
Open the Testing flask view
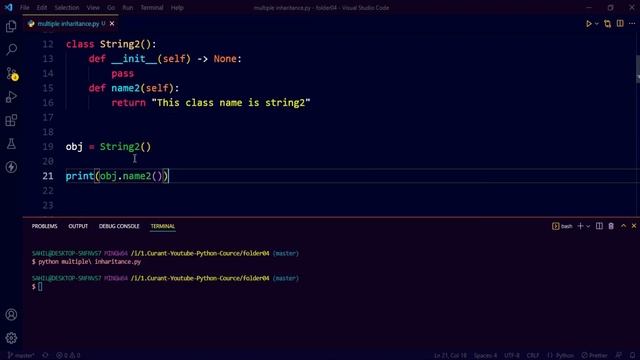coord(11,144)
